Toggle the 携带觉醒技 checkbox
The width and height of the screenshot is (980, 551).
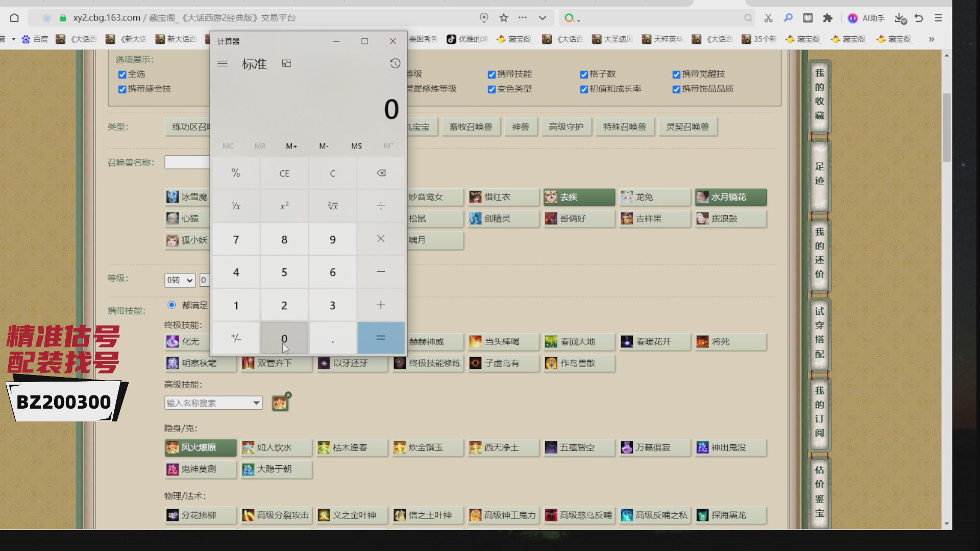pos(676,74)
